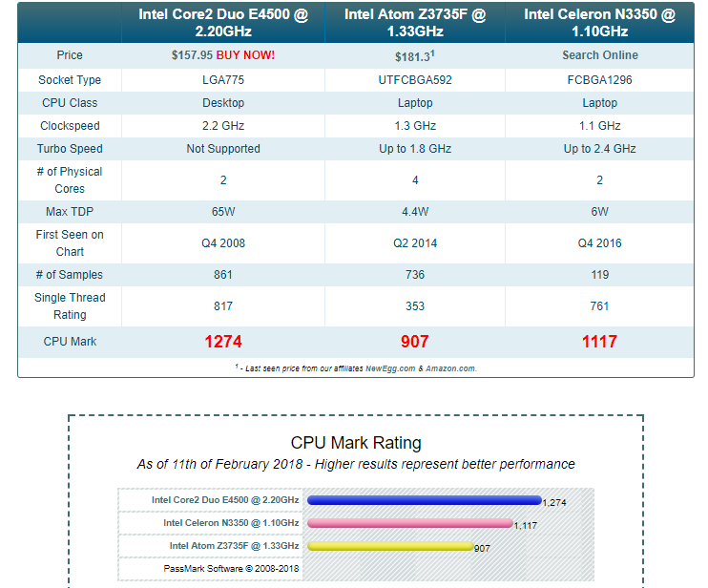This screenshot has height=588, width=708.
Task: Click the 6W TDP value
Action: coord(599,212)
